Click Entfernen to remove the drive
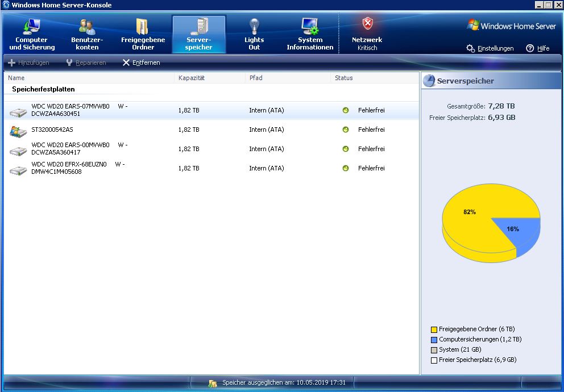The height and width of the screenshot is (392, 564). 142,62
